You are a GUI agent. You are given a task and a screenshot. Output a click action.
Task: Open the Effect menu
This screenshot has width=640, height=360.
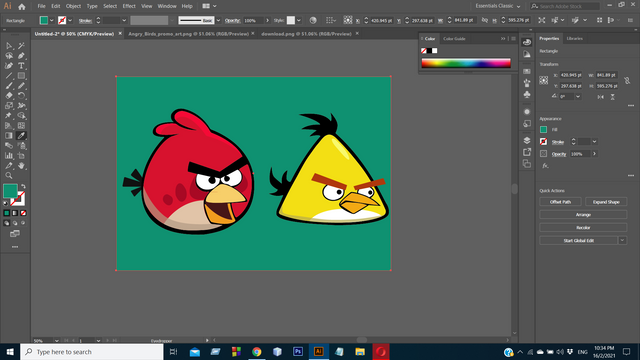(129, 6)
